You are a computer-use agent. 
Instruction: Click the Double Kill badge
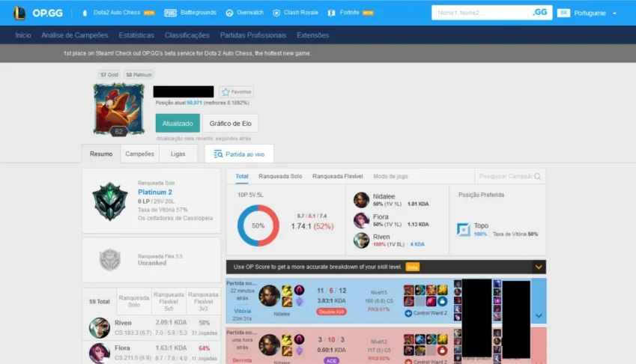coord(331,312)
